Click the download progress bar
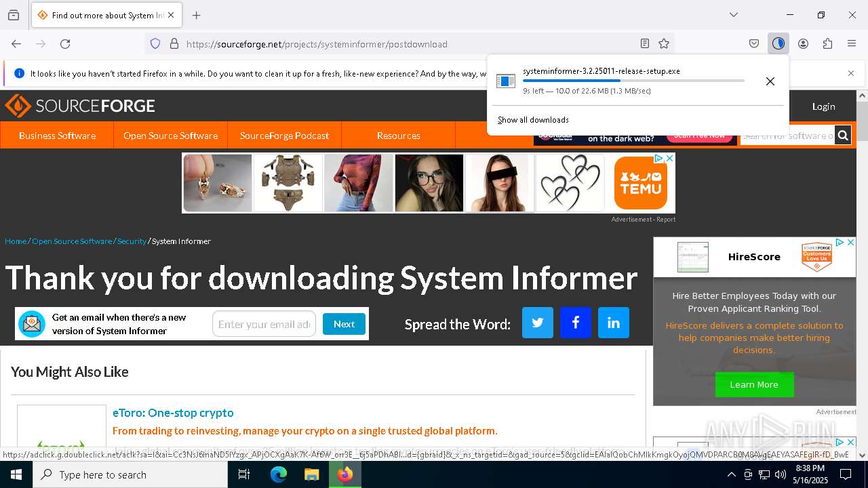Viewport: 868px width, 488px height. coord(633,81)
